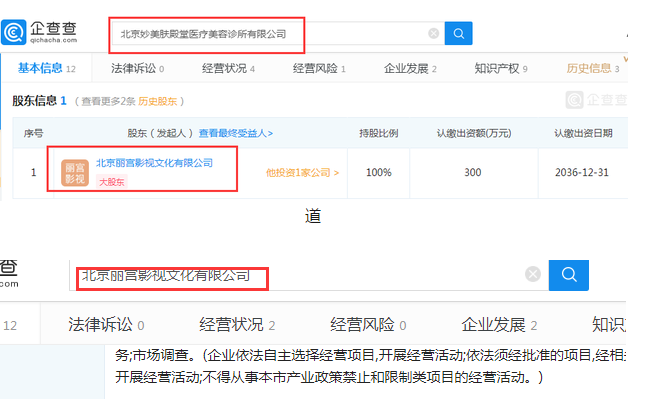Switch to the 法律诉讼 0 tab in the upper page
Image resolution: width=646 pixels, height=399 pixels.
coord(137,68)
